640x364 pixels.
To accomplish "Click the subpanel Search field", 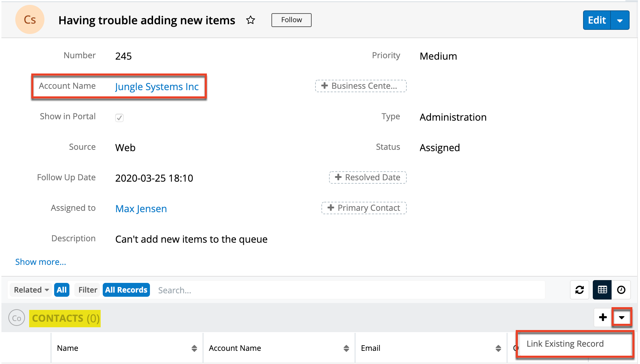I will 347,290.
